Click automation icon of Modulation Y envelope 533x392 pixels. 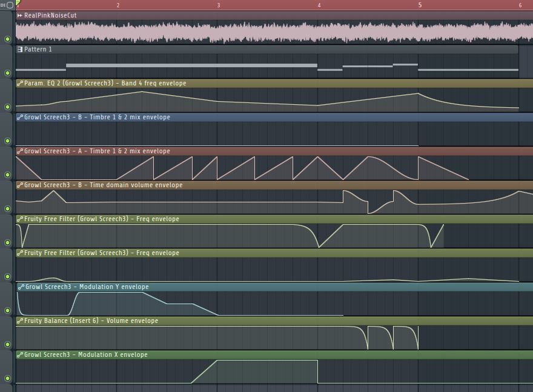point(21,287)
